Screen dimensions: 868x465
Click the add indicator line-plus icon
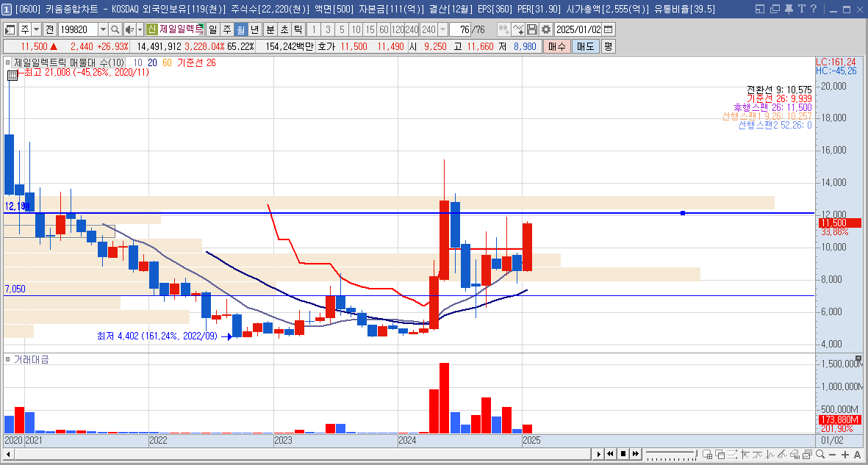[x=518, y=29]
